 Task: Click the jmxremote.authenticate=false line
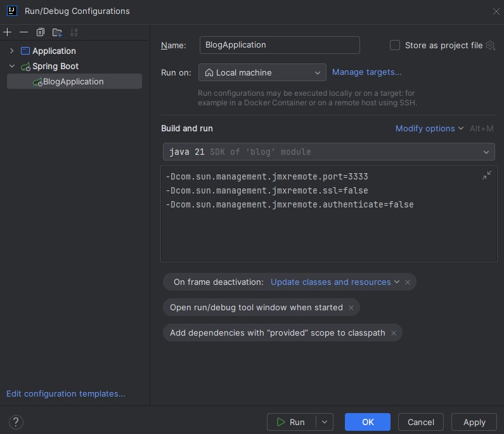290,204
